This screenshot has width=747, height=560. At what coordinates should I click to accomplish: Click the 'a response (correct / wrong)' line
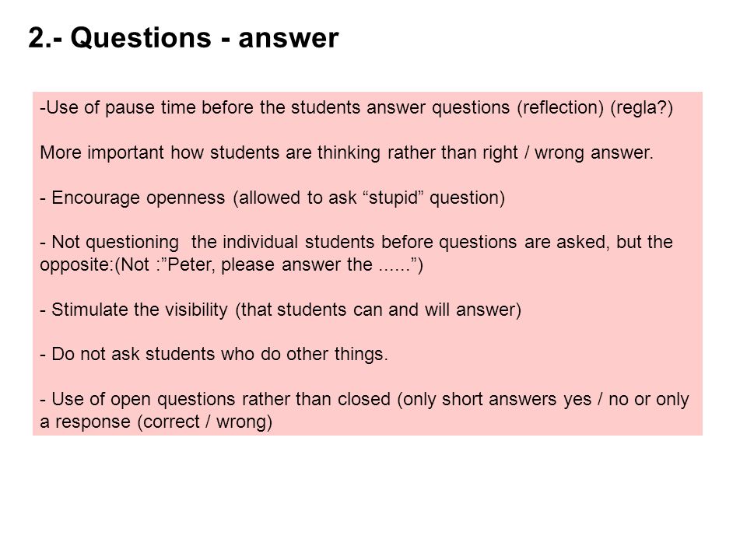click(156, 422)
